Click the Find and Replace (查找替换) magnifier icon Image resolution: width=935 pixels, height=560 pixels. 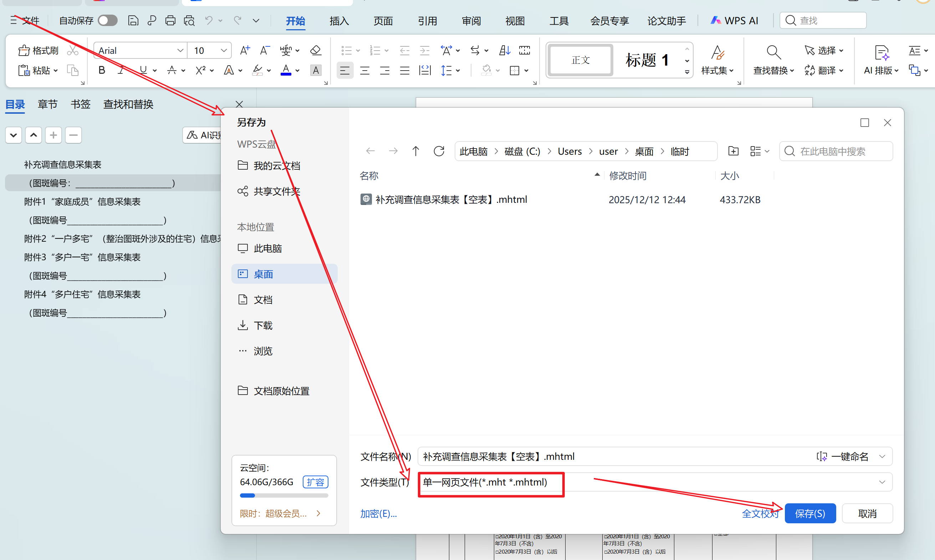[x=773, y=52]
